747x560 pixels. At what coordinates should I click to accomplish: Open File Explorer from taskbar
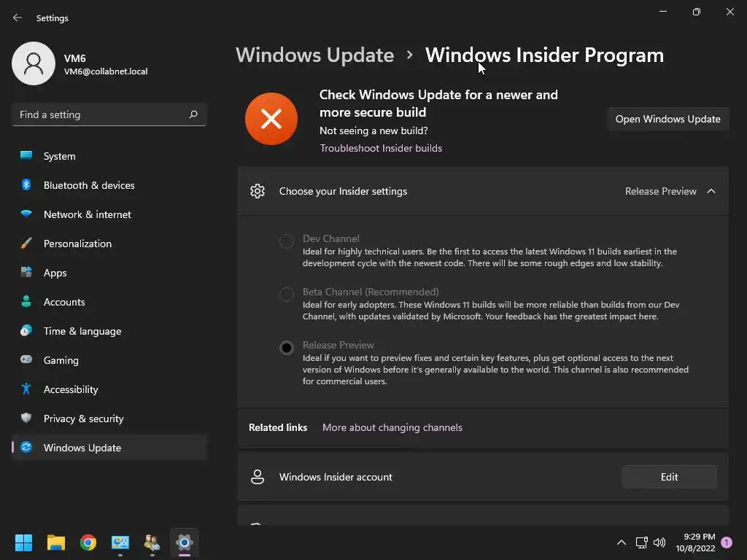55,542
